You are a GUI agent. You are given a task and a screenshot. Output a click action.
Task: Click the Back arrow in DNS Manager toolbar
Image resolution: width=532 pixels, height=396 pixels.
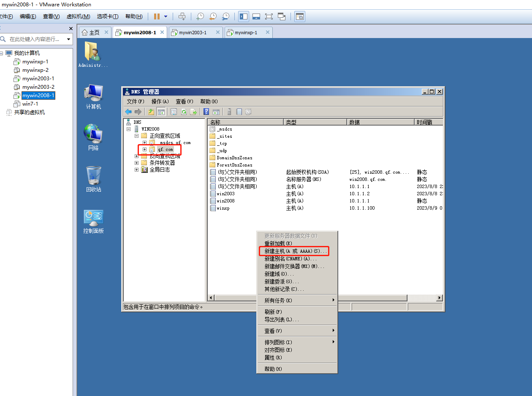point(128,112)
